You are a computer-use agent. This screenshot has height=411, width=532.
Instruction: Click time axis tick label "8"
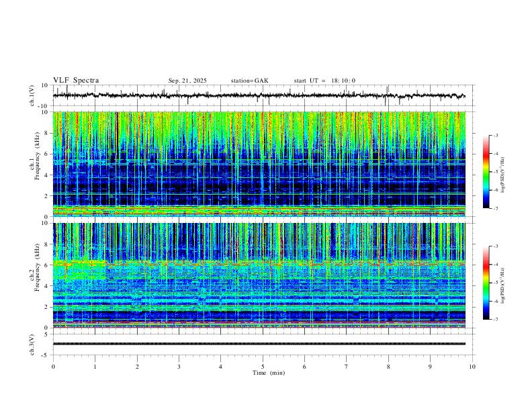388,367
